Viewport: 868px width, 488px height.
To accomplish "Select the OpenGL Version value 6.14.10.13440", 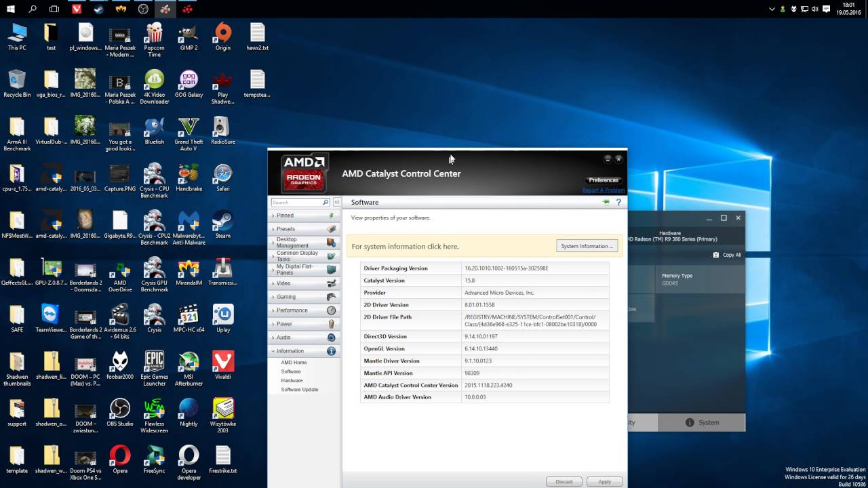I will pos(481,348).
